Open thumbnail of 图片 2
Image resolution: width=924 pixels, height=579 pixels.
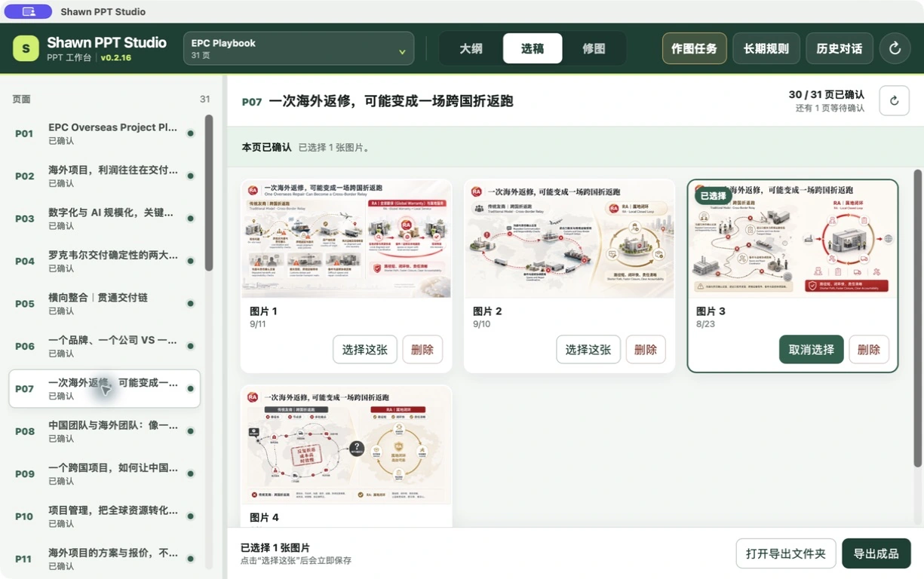click(569, 238)
